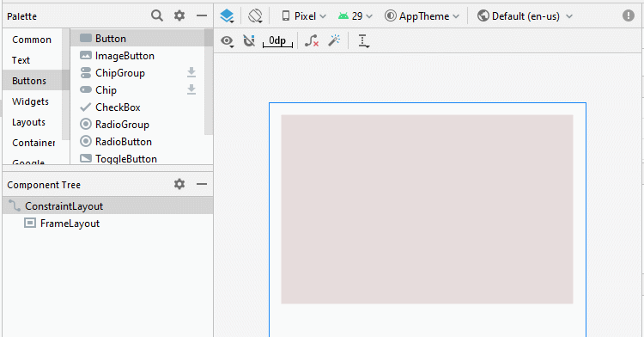Select the Widgets palette category
644x337 pixels.
[x=30, y=101]
